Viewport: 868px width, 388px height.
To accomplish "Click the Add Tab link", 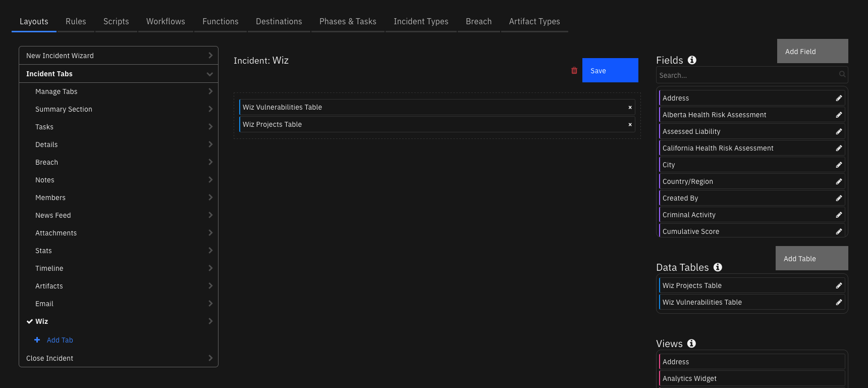I will [60, 340].
